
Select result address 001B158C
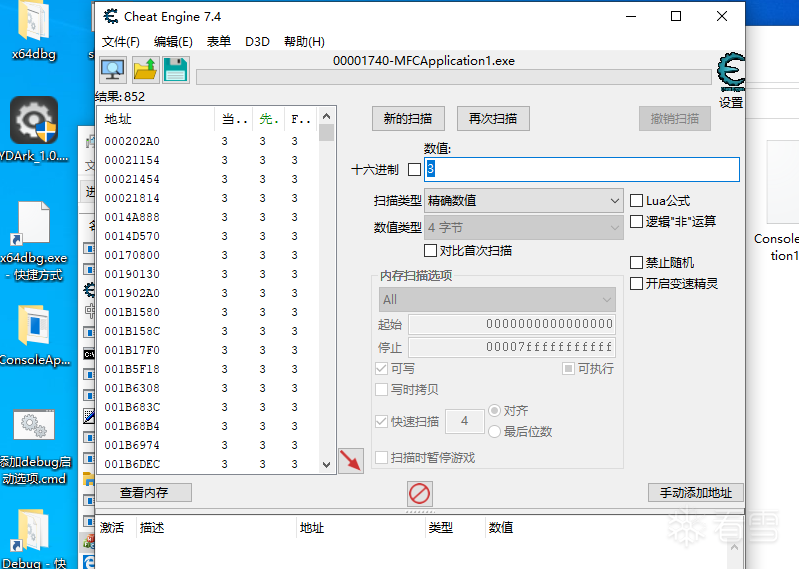(132, 331)
